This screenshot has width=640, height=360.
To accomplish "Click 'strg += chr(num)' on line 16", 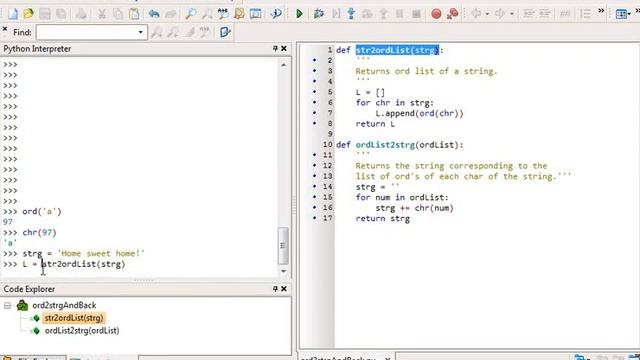I will pyautogui.click(x=414, y=208).
